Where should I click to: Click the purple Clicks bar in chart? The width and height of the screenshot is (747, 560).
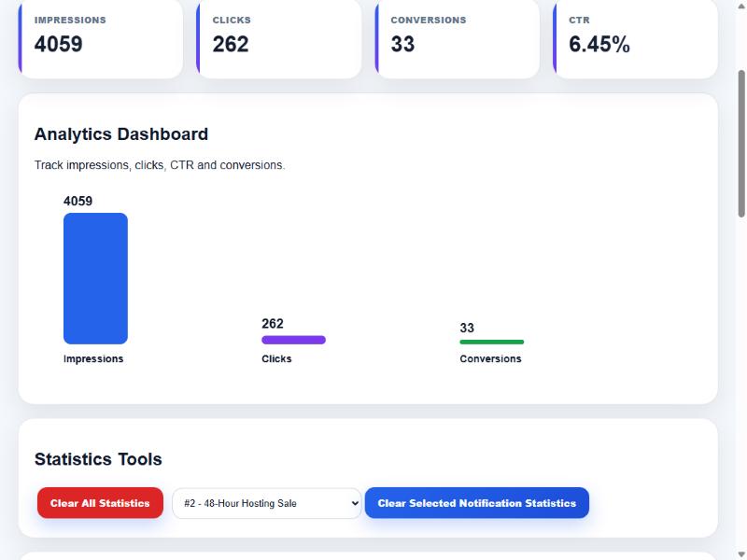[293, 340]
